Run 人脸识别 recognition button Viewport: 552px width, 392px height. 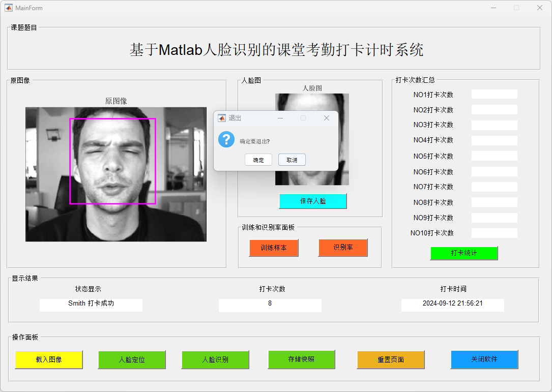click(215, 359)
